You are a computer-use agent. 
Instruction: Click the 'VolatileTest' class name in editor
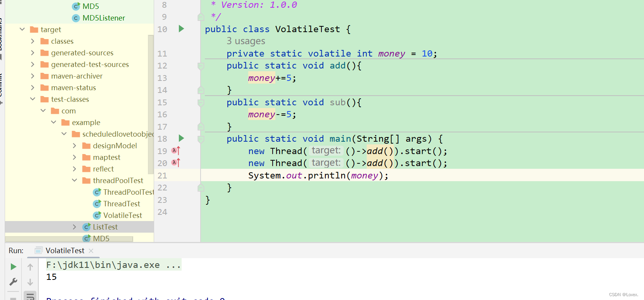pyautogui.click(x=307, y=29)
